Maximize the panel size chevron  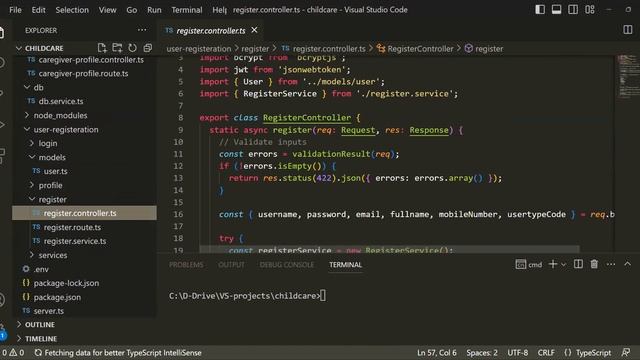tap(627, 264)
